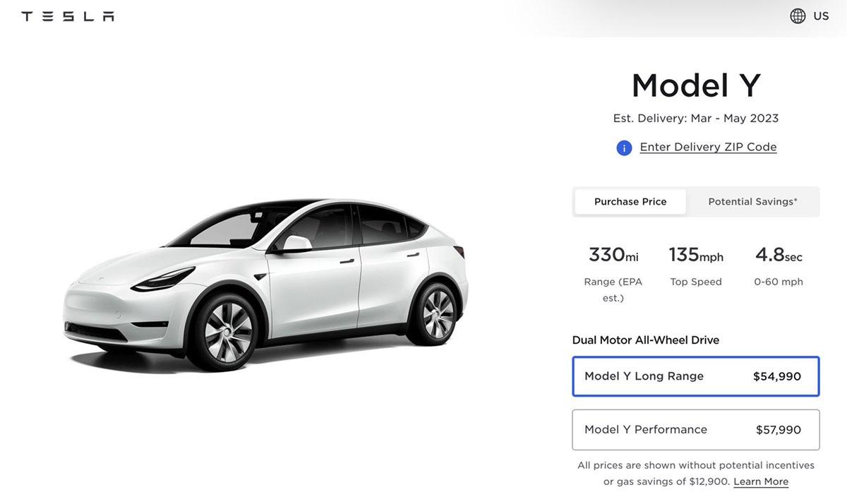Click the $54,990 price
Viewport: 847px width, 504px height.
(777, 376)
